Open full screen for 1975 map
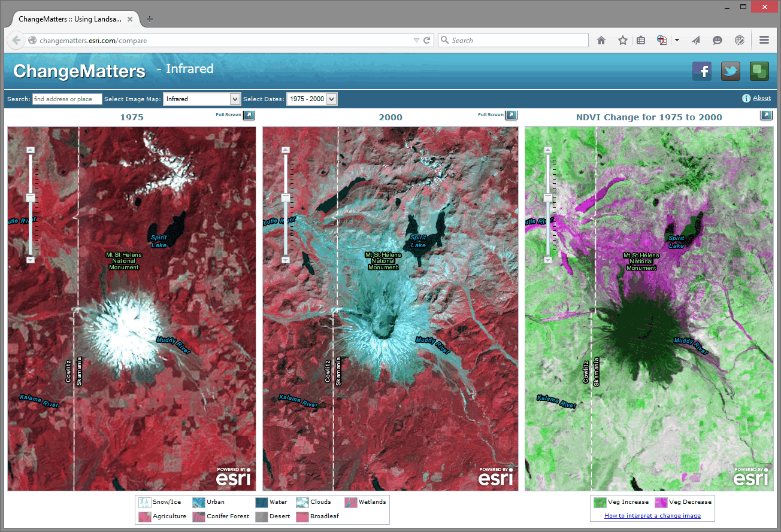 (250, 115)
